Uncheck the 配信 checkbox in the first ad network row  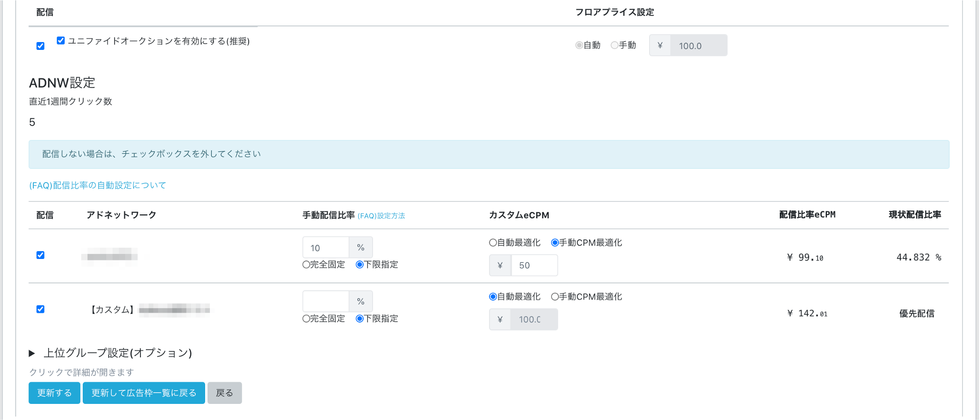(x=41, y=255)
